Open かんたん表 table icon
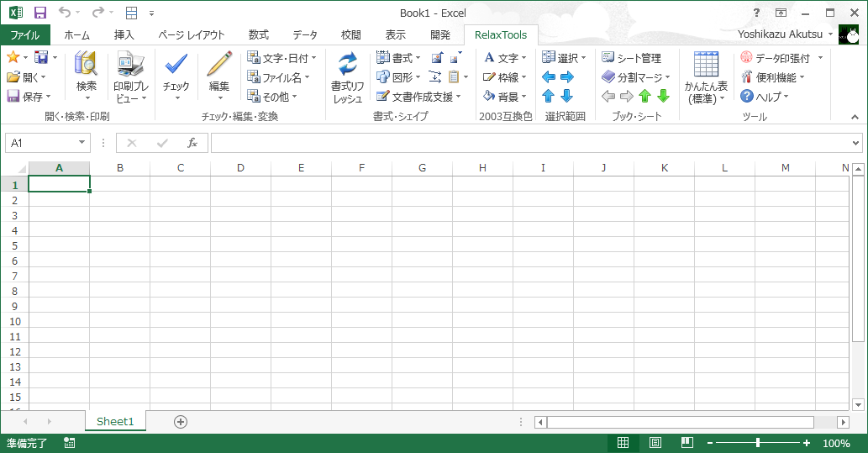868x453 pixels. [707, 64]
